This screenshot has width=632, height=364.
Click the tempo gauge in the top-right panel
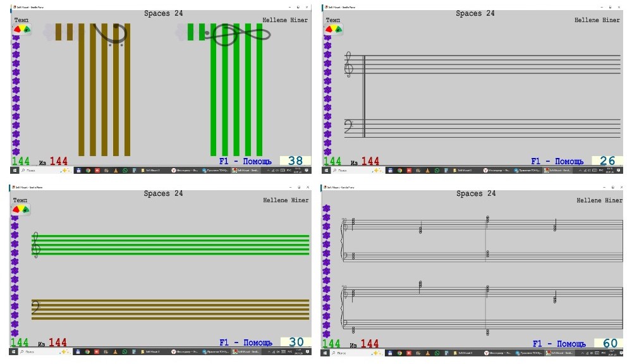click(x=334, y=29)
